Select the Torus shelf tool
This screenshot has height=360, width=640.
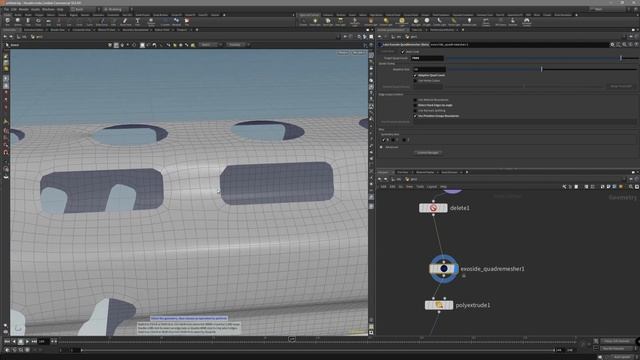click(38, 21)
